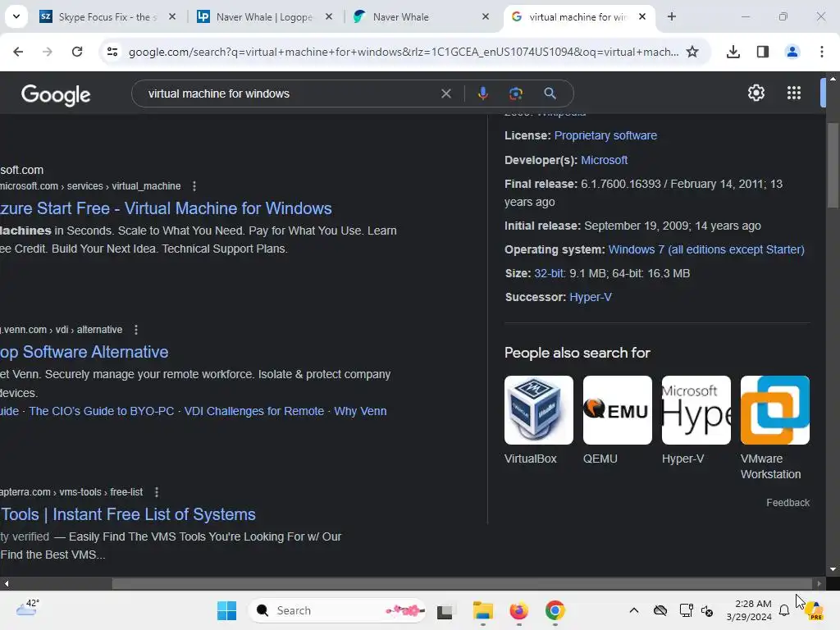The height and width of the screenshot is (630, 840).
Task: Open File Explorer from taskbar
Action: 482,610
